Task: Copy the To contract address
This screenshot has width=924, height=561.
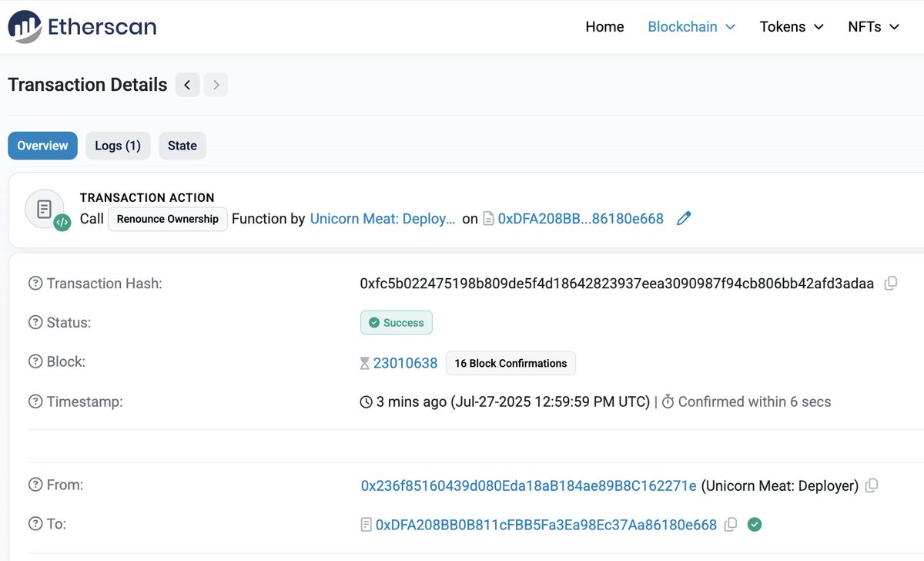Action: point(731,525)
